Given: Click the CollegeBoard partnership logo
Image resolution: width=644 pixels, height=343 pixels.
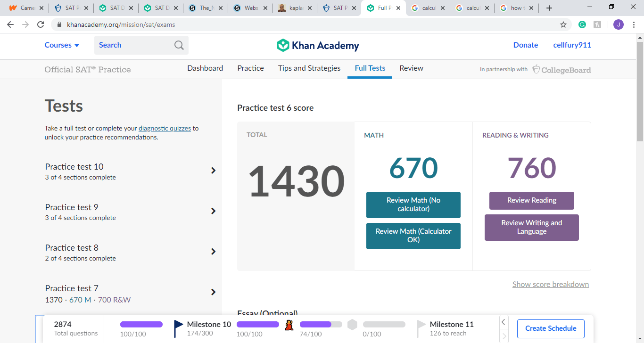Looking at the screenshot, I should 561,70.
